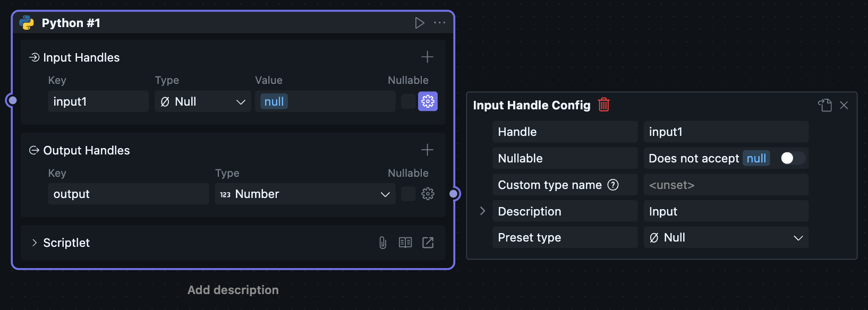Enable the Nullable switch in the config panel
This screenshot has width=868, height=310.
[792, 158]
